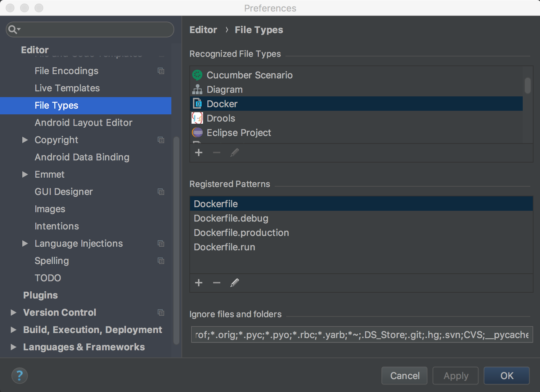Click the Docker file type icon
Viewport: 540px width, 392px height.
pos(197,104)
